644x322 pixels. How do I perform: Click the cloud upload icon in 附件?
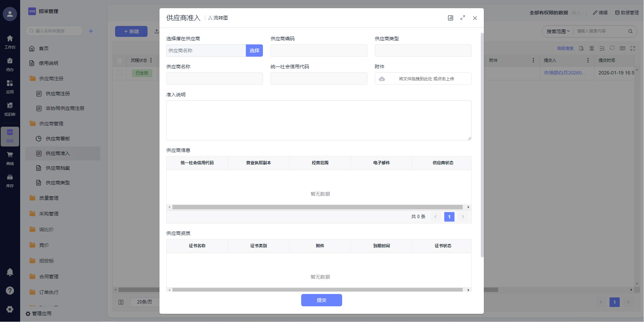pyautogui.click(x=382, y=79)
